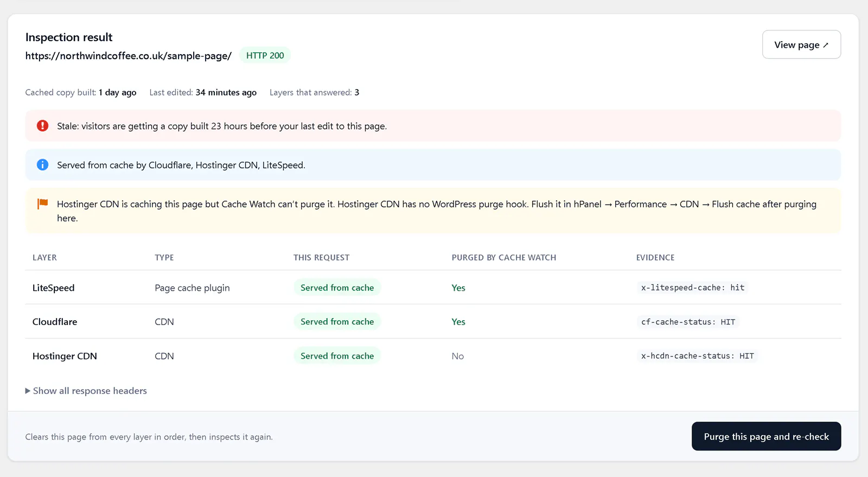
Task: Click the 'Inspection result' heading
Action: coord(69,37)
